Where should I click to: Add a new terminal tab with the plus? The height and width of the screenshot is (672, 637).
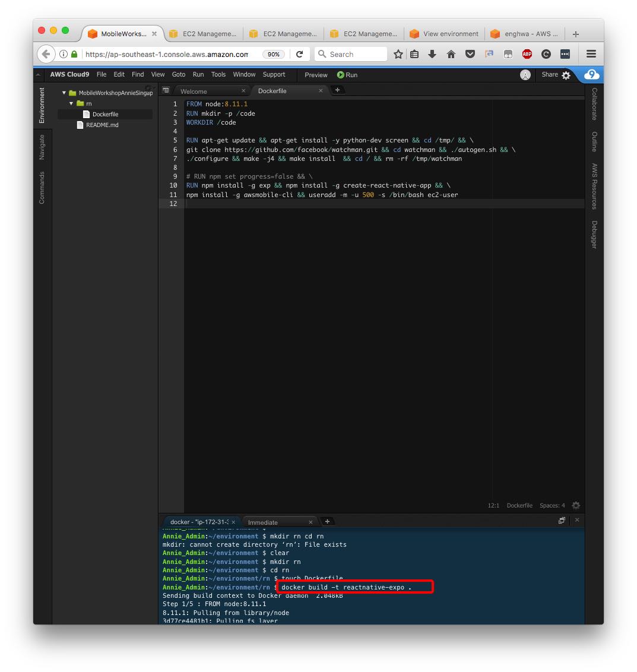pos(327,522)
